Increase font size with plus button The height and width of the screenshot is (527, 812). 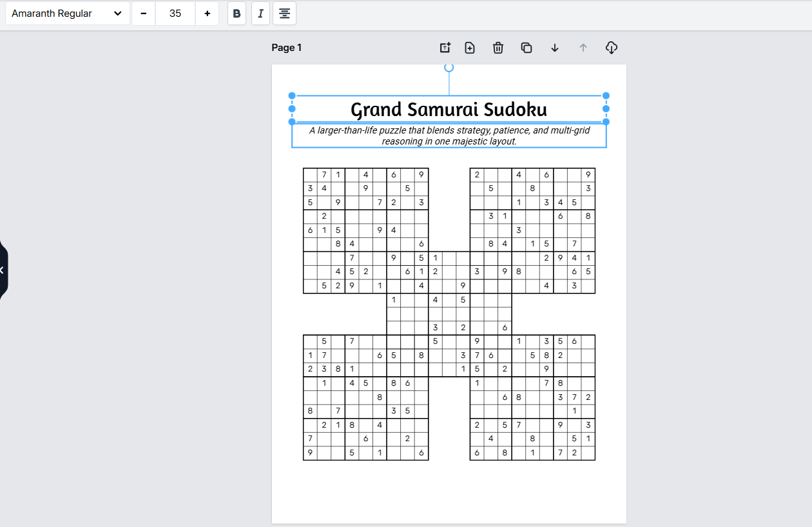207,14
